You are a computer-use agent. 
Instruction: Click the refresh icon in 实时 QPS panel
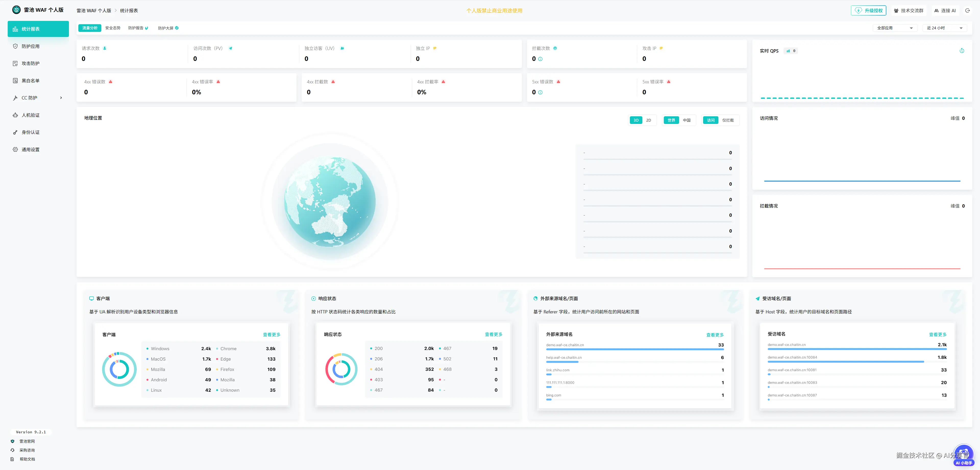point(962,50)
